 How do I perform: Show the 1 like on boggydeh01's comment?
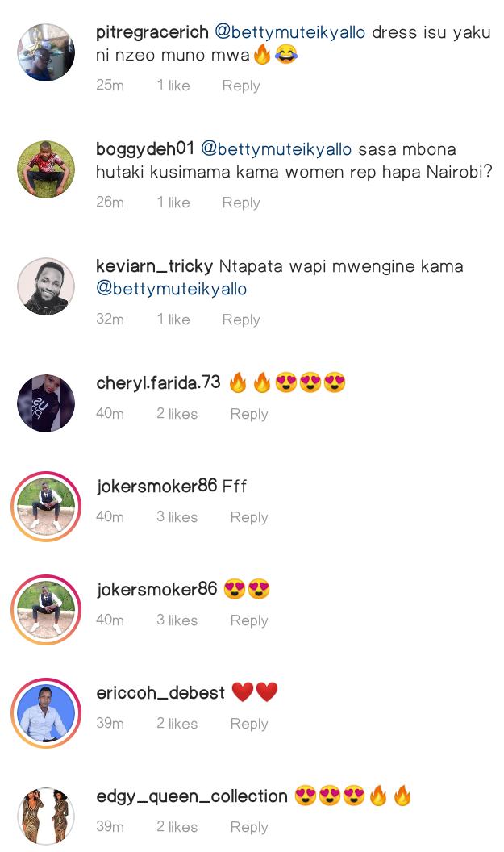[174, 203]
